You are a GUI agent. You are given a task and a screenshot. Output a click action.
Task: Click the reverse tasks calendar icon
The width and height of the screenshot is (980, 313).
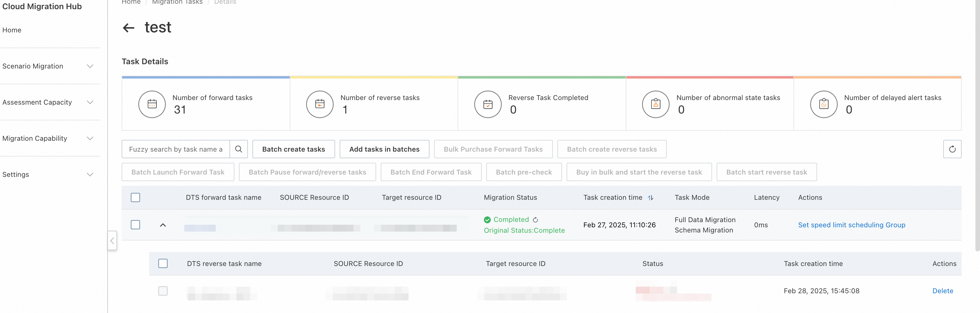(320, 104)
